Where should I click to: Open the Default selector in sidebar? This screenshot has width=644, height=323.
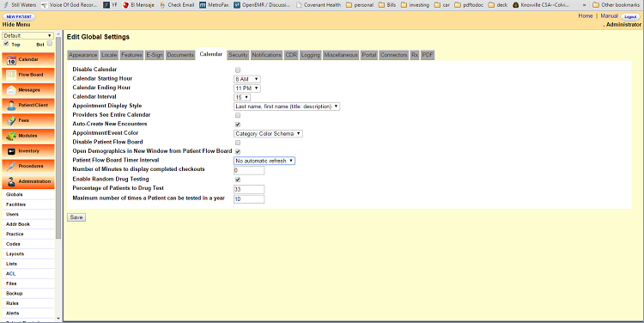point(28,36)
